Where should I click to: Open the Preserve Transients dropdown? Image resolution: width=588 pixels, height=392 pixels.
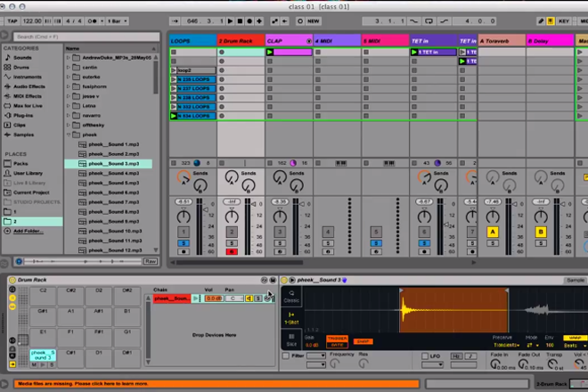506,345
